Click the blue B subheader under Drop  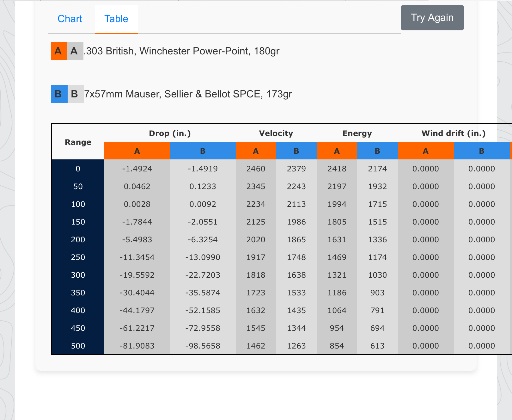coord(203,151)
